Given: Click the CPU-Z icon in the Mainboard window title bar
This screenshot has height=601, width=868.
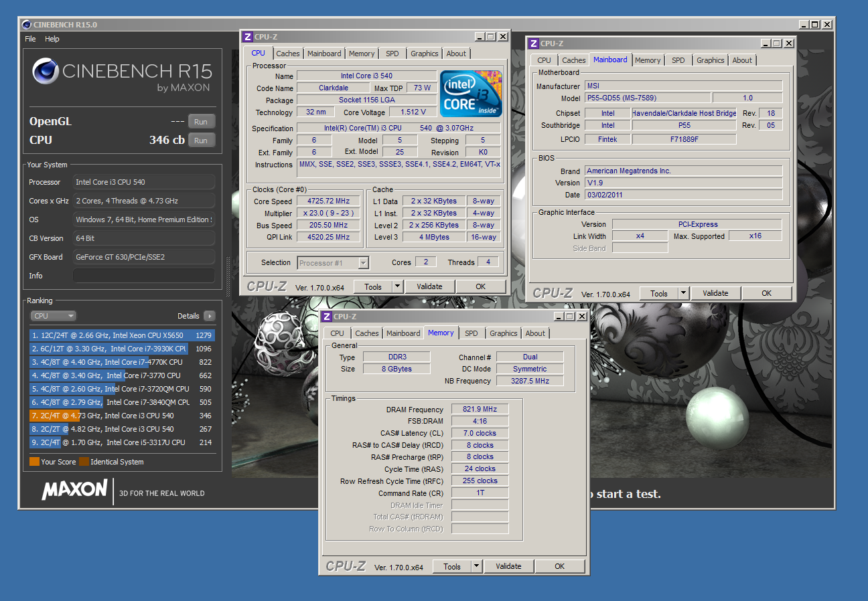Looking at the screenshot, I should tap(534, 44).
